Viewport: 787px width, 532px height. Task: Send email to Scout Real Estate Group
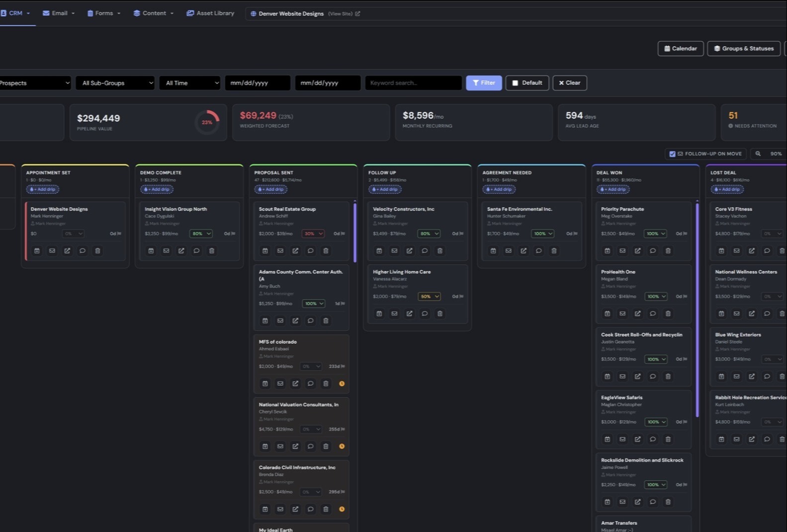tap(280, 251)
